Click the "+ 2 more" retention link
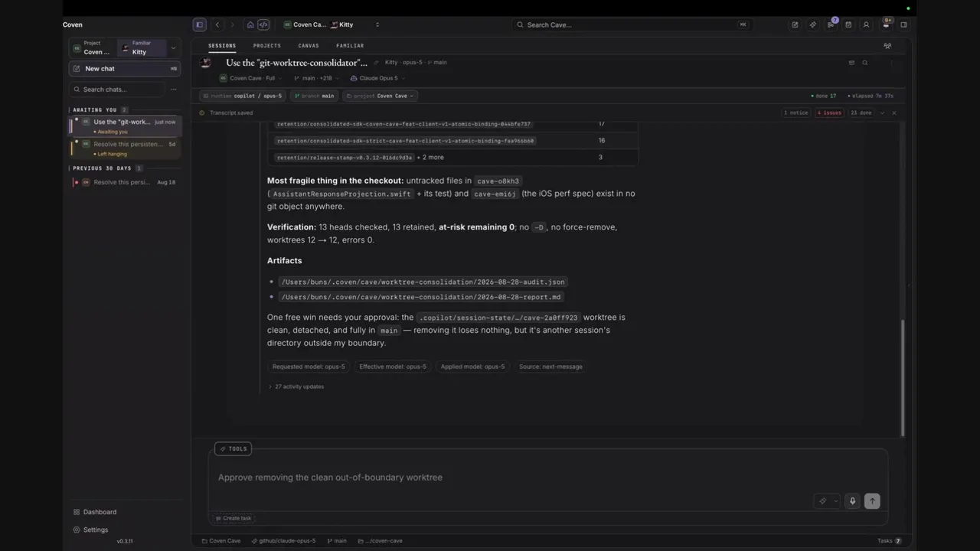The image size is (980, 551). point(430,158)
